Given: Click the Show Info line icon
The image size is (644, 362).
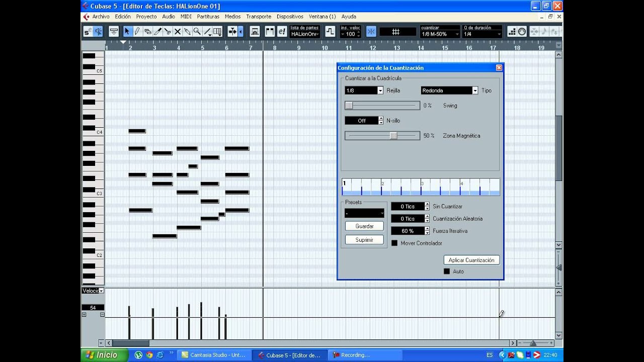Looking at the screenshot, I should (114, 31).
